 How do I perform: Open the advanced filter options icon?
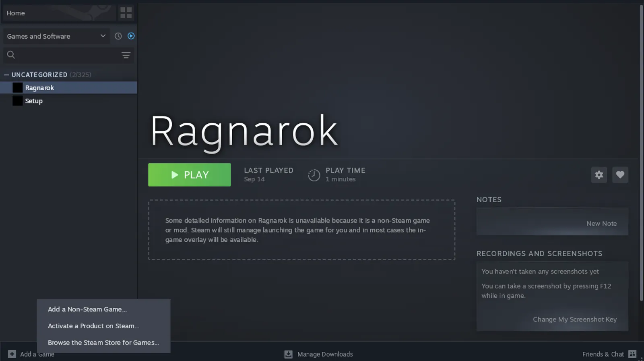(x=126, y=55)
